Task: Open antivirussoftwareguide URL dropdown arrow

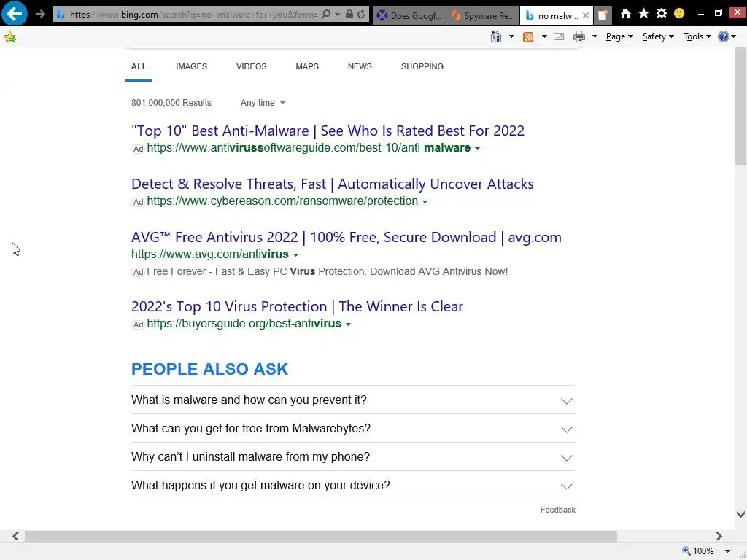Action: tap(477, 149)
